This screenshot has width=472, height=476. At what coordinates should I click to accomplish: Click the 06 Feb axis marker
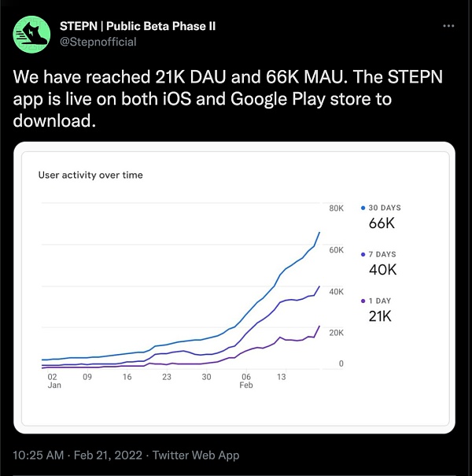(x=246, y=381)
